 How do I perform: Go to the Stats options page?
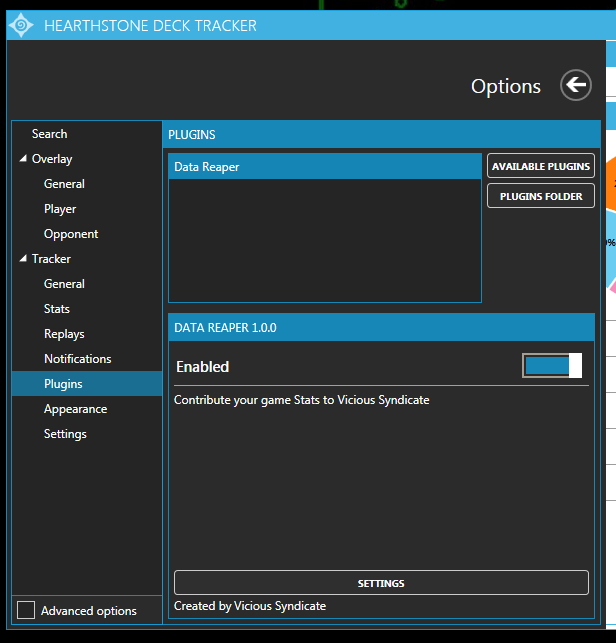coord(57,309)
